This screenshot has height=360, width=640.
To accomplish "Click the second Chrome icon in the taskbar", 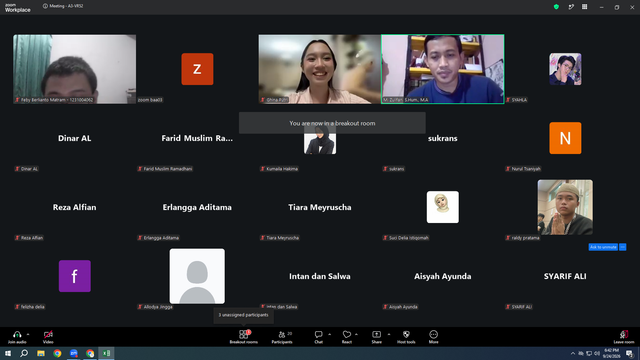I will coord(90,353).
